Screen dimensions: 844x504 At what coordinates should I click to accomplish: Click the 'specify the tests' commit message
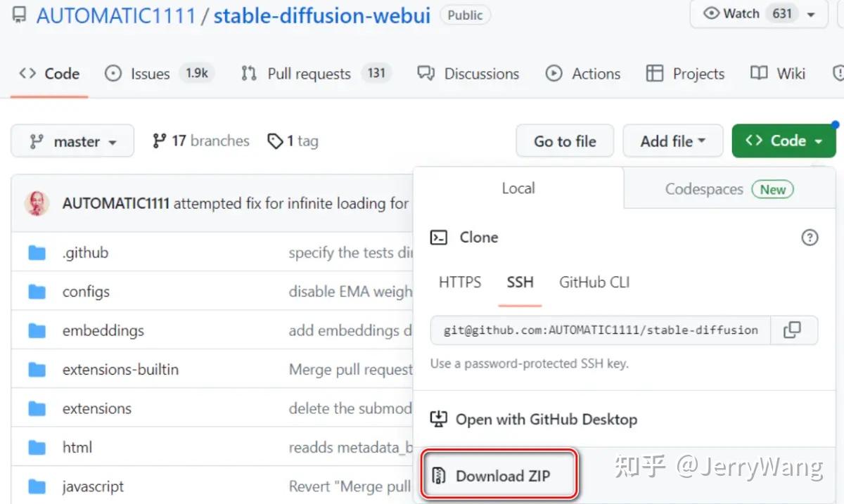click(350, 252)
